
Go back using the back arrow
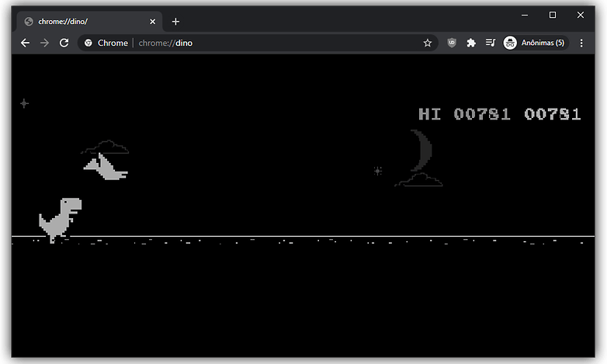pyautogui.click(x=25, y=43)
